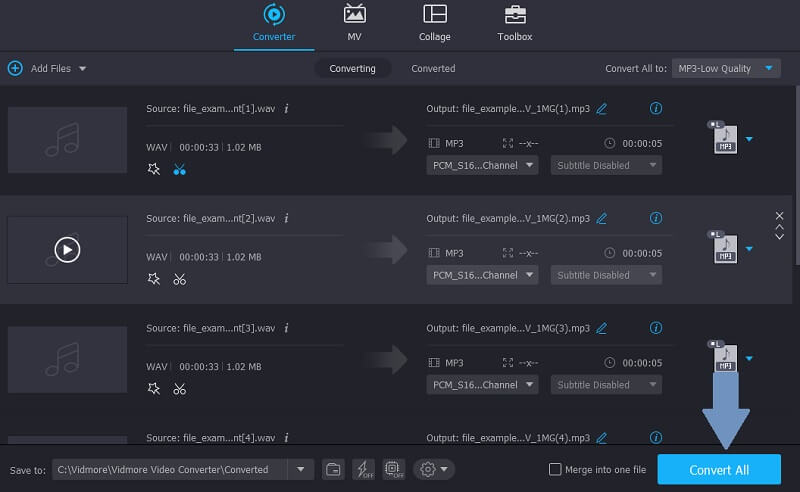The image size is (800, 492).
Task: Expand the Save to path dropdown
Action: (300, 469)
